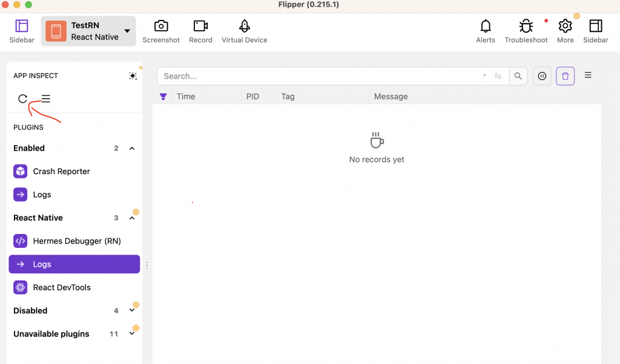Open Logs under Enabled plugins
620x364 pixels.
click(74, 195)
